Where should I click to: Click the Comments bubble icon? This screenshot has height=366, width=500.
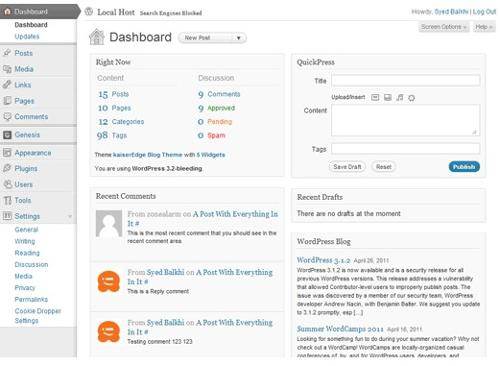point(7,116)
